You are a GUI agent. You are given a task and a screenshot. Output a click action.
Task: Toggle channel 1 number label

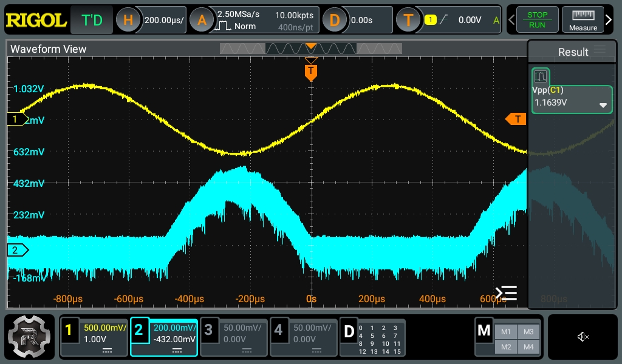click(69, 329)
